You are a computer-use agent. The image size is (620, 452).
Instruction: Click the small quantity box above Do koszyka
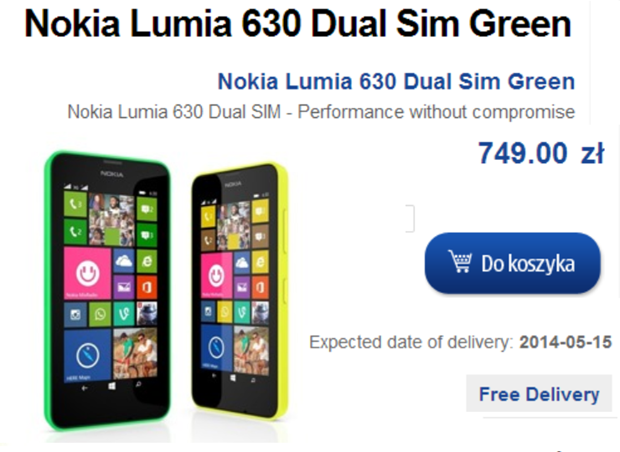(410, 218)
